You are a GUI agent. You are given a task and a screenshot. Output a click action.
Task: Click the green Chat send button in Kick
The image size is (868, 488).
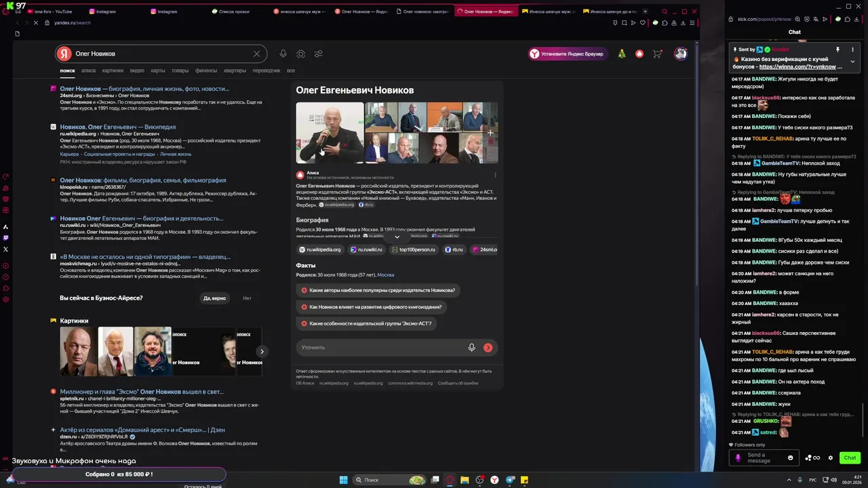point(850,457)
